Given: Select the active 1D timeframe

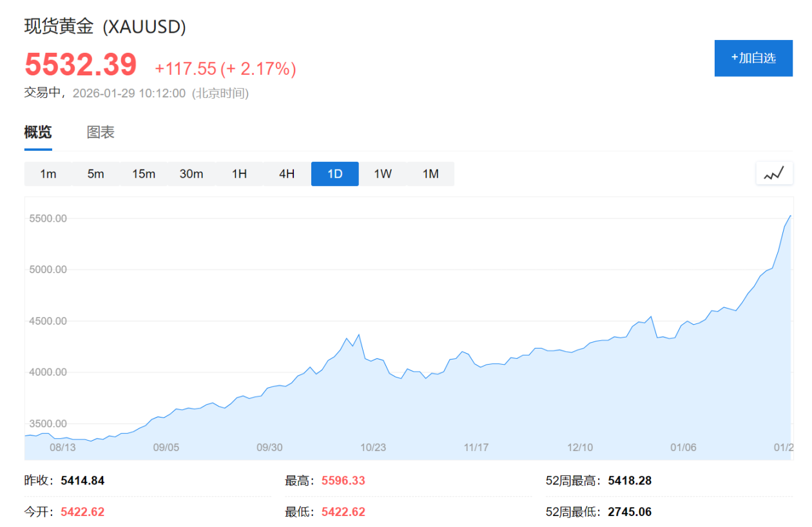Looking at the screenshot, I should coord(334,174).
